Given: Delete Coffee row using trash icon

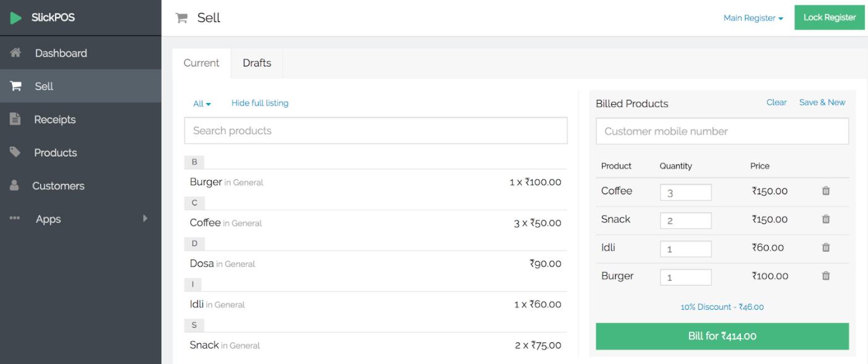Looking at the screenshot, I should [825, 191].
